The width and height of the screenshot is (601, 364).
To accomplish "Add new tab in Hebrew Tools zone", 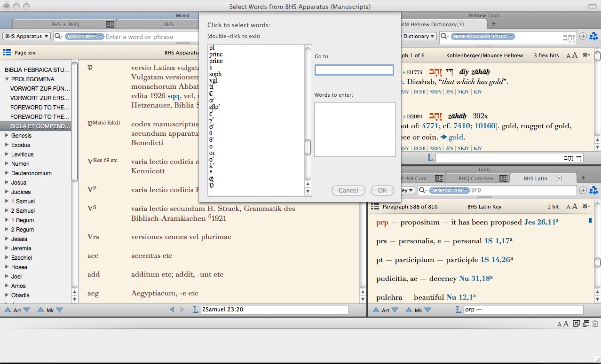I will [494, 24].
